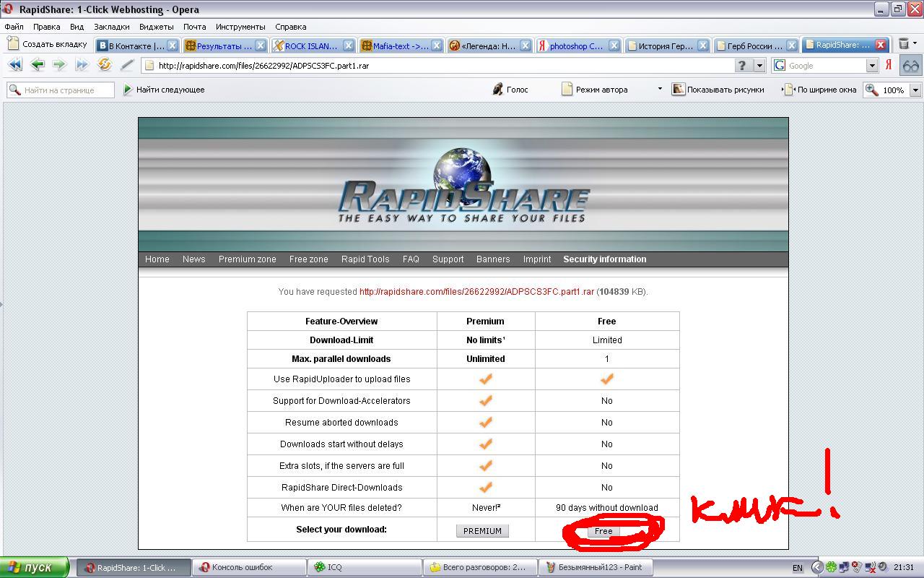The width and height of the screenshot is (924, 578).
Task: Open the FAQ nav link
Action: click(x=411, y=259)
